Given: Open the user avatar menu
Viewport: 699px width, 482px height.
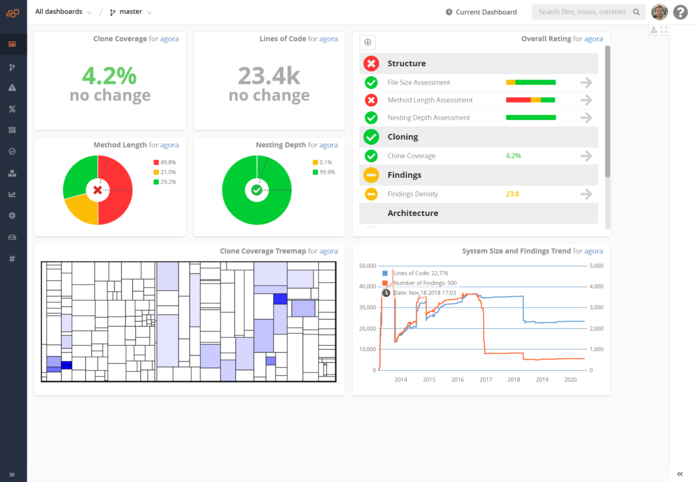Looking at the screenshot, I should pyautogui.click(x=659, y=12).
